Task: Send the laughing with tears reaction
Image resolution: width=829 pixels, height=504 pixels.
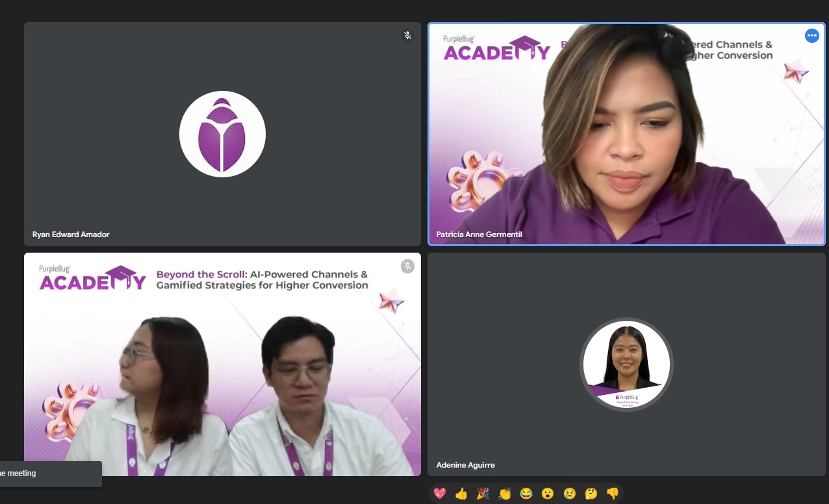Action: (x=526, y=494)
